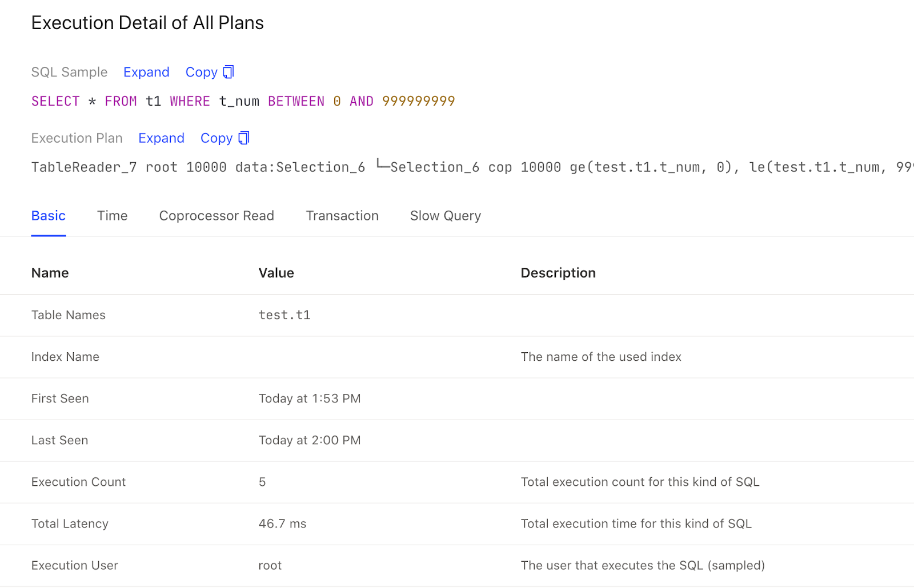The width and height of the screenshot is (914, 588).
Task: Click the Last Seen 2:00 PM value
Action: (309, 440)
